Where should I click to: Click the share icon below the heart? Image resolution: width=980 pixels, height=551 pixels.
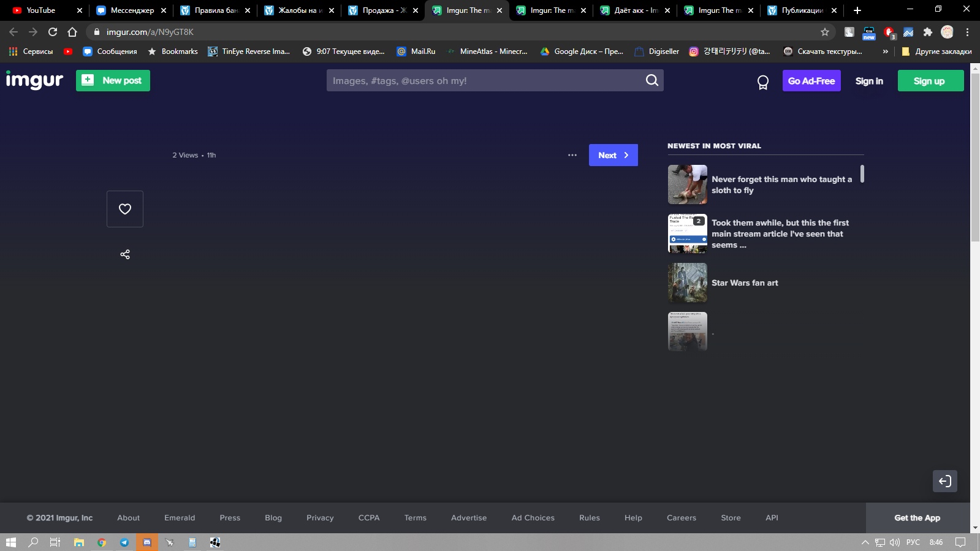point(125,254)
